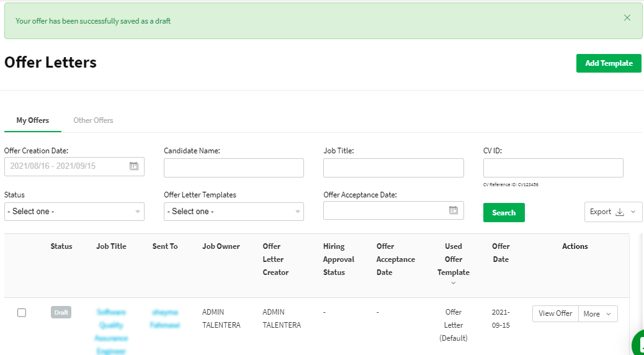Image resolution: width=644 pixels, height=355 pixels.
Task: Dismiss the green success notification banner
Action: (627, 18)
